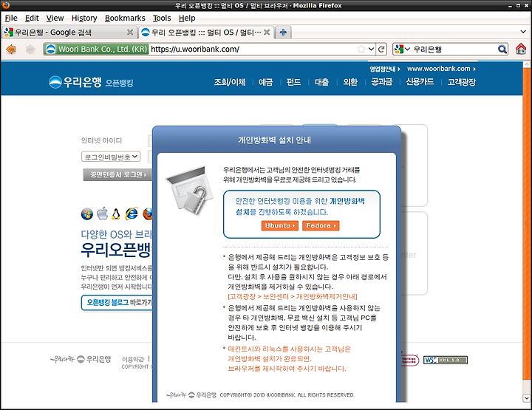Click the W3C XML 1.0 badge
532x410 pixels.
pos(445,360)
